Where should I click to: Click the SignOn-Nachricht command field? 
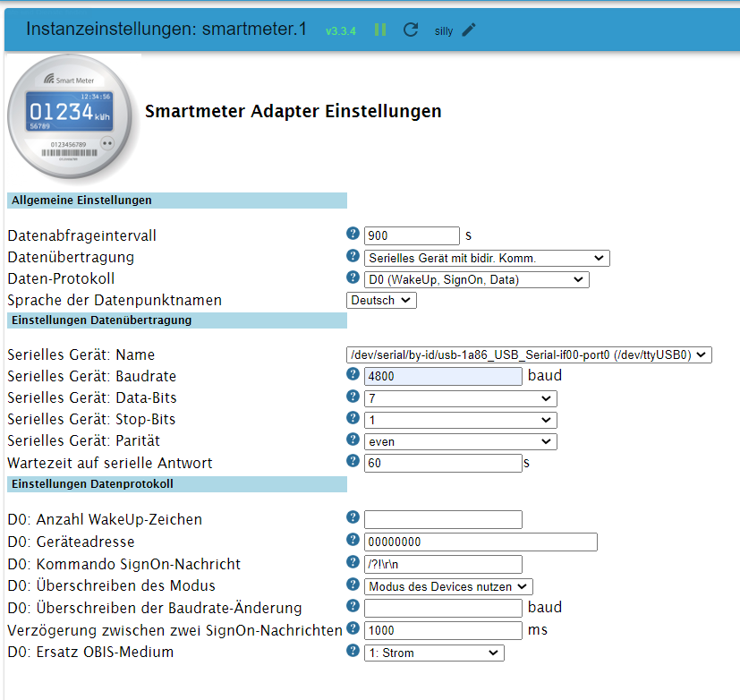pyautogui.click(x=443, y=564)
